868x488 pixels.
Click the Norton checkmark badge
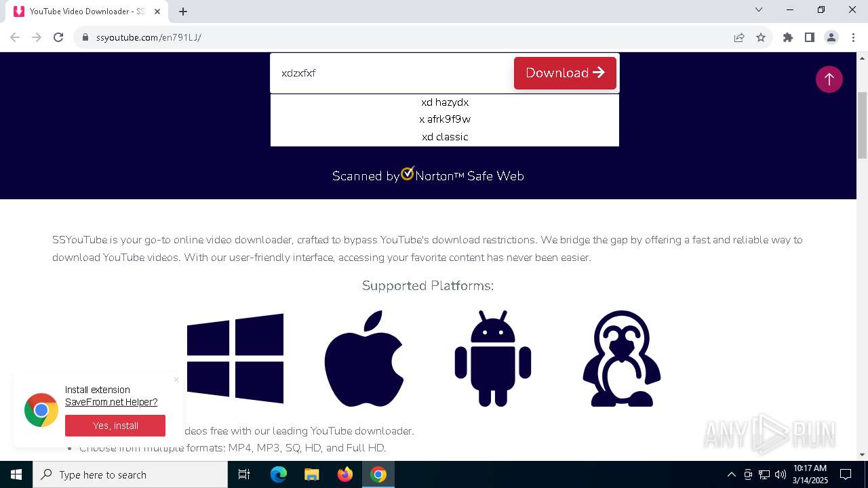tap(408, 174)
